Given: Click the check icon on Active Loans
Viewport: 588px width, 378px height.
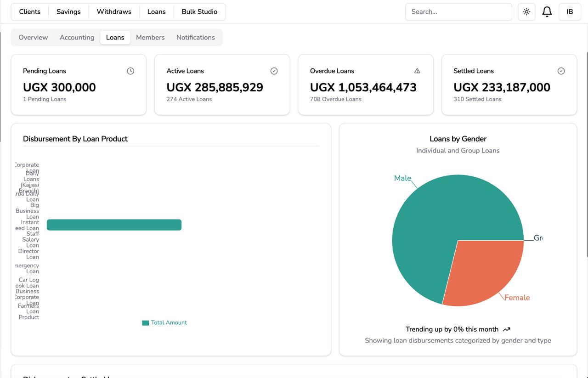Looking at the screenshot, I should click(274, 71).
